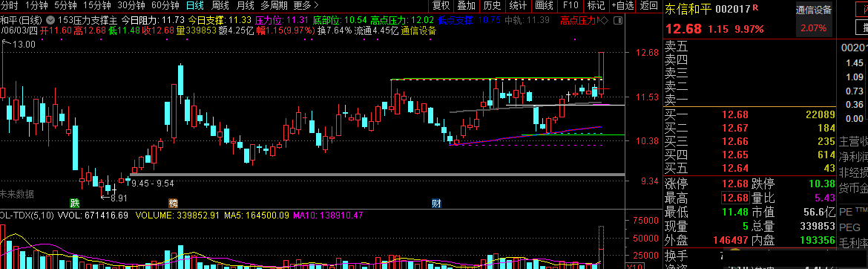This screenshot has height=269, width=868.
Task: Select the 日线 daily chart tab
Action: (x=195, y=5)
